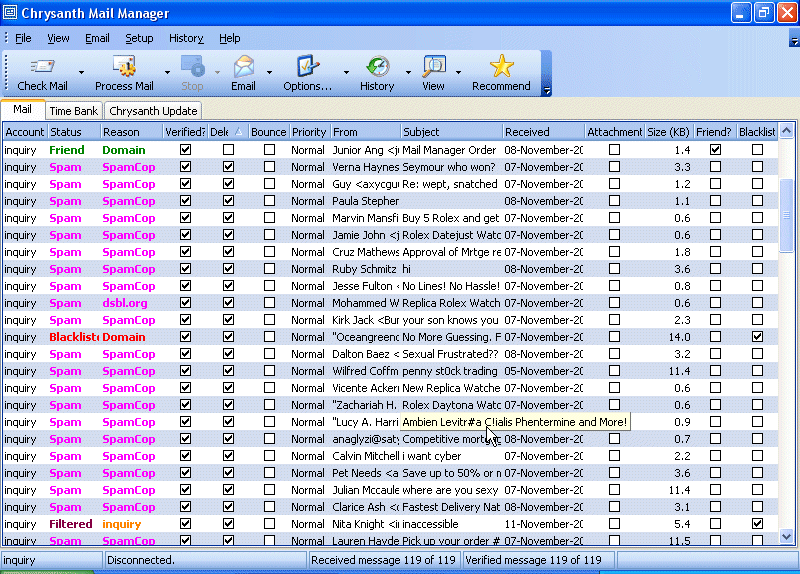
Task: Check Friend checkbox for Wilfred Coffm row
Action: point(715,371)
